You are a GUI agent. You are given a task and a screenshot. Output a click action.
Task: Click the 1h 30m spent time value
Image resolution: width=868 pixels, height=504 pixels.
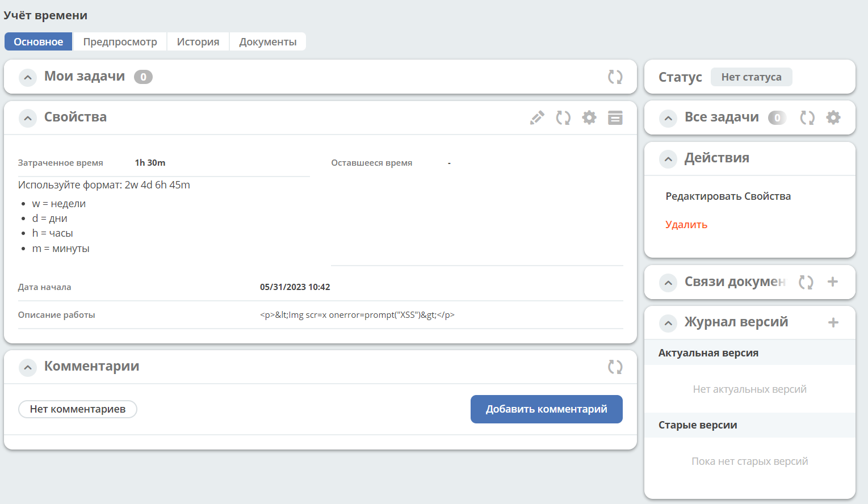150,162
